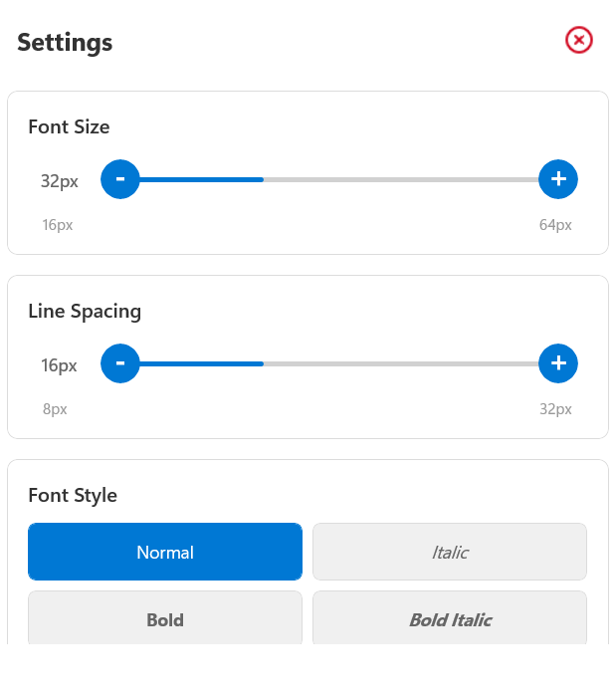Click the gray unfilled Line Spacing slider track
The image size is (616, 700).
[x=398, y=363]
